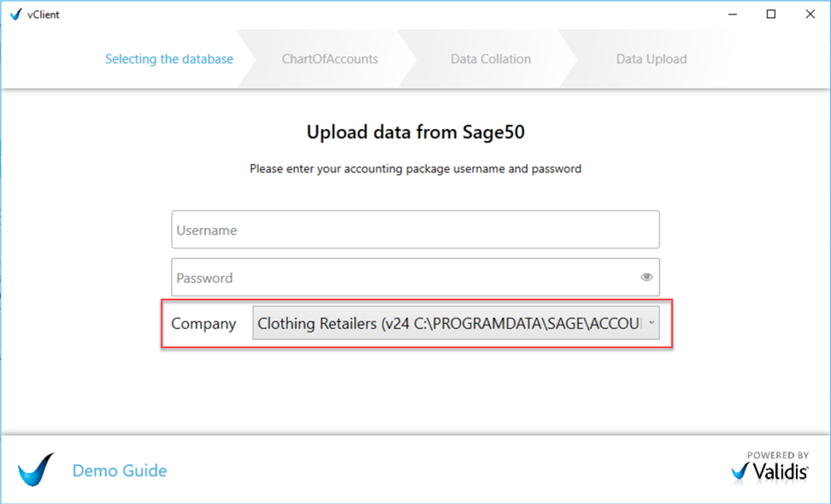Select the Selecting the database step
This screenshot has width=831, height=504.
[x=169, y=59]
